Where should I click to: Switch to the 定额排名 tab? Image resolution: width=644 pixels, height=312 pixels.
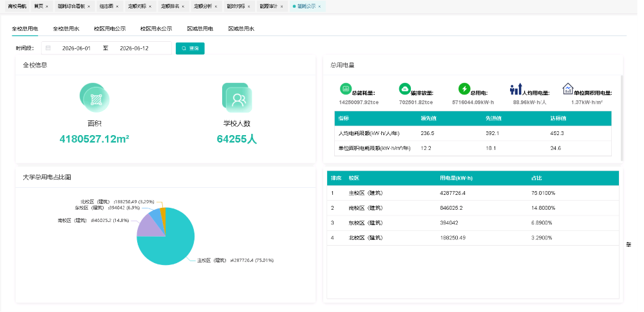pos(169,6)
